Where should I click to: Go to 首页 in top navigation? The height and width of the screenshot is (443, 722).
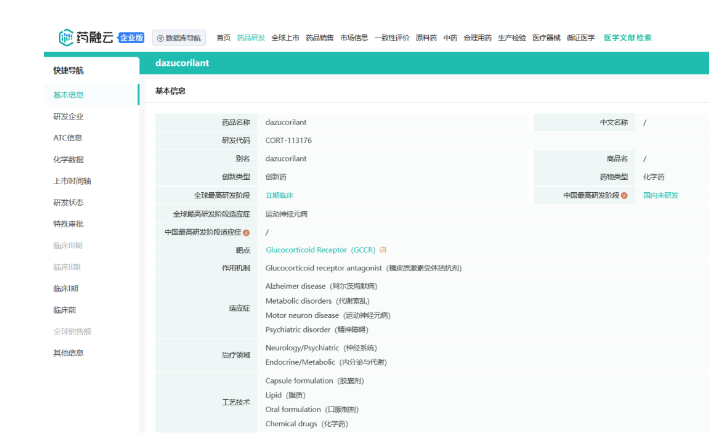pos(223,37)
